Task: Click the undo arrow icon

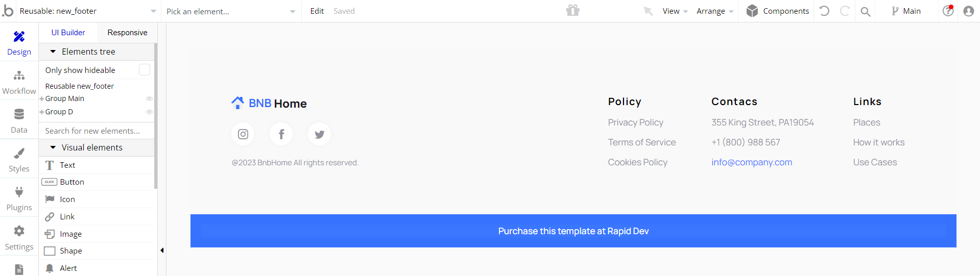Action: click(824, 11)
